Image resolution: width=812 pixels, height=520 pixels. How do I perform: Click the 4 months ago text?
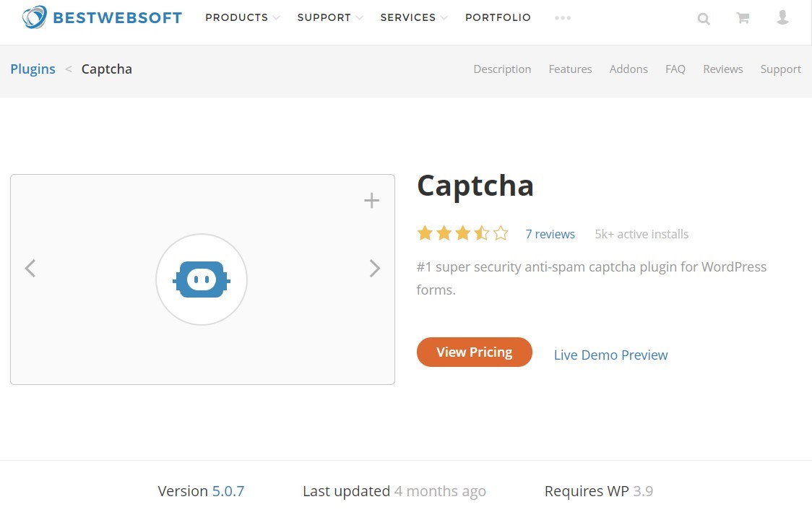[x=440, y=491]
